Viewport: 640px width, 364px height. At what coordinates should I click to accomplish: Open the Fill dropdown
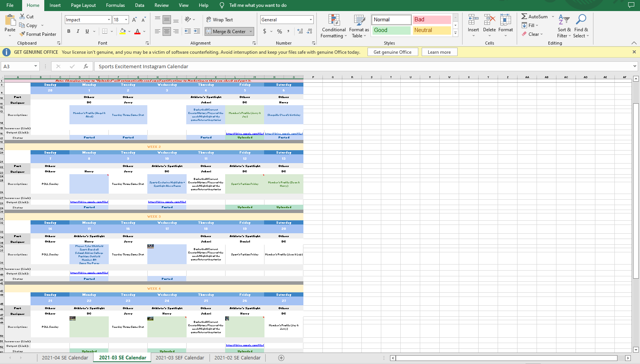coord(530,26)
